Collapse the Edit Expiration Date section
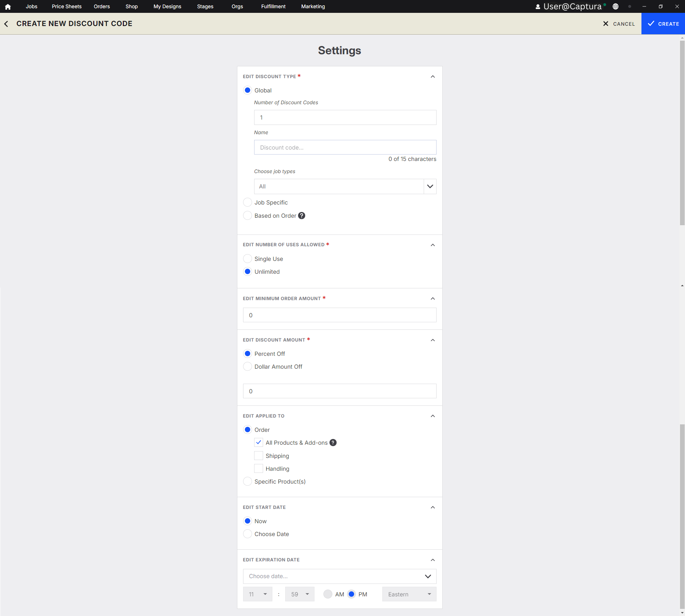The height and width of the screenshot is (616, 685). (x=433, y=560)
